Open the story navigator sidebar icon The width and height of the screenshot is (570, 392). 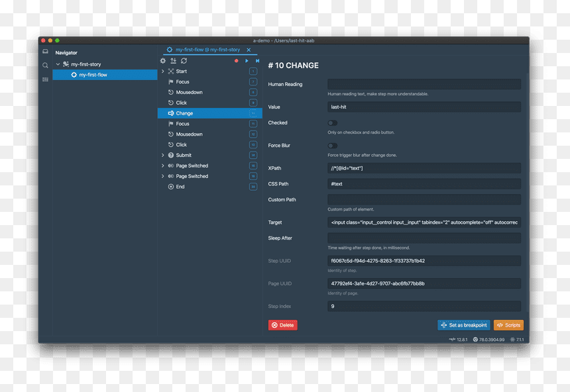click(45, 52)
